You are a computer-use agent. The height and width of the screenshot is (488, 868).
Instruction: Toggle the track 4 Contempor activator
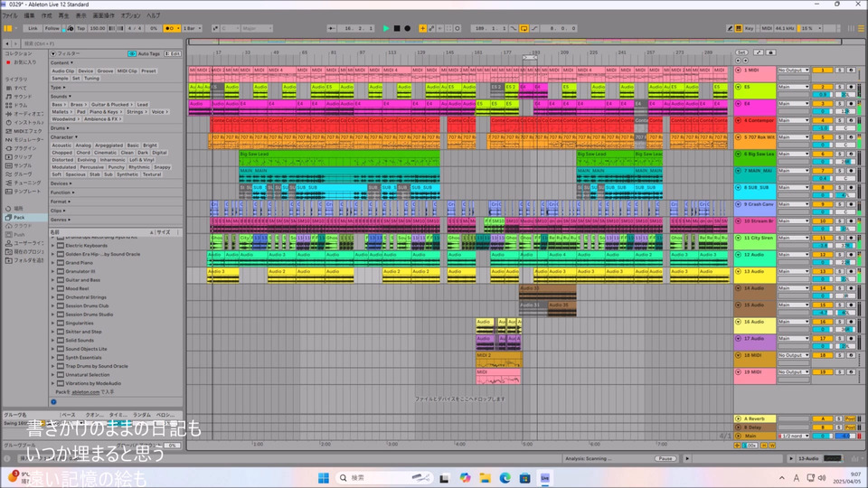823,120
